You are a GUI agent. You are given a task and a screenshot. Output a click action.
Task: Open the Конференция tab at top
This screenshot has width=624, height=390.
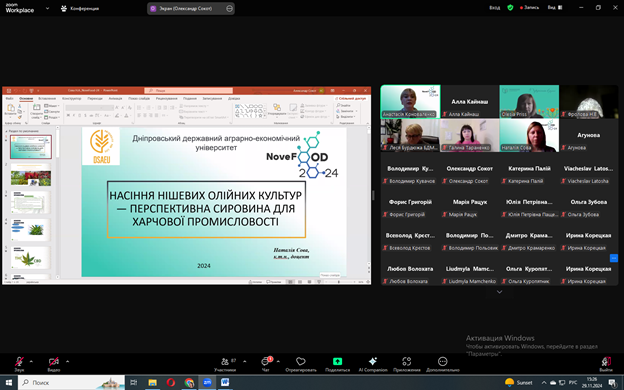pos(80,8)
